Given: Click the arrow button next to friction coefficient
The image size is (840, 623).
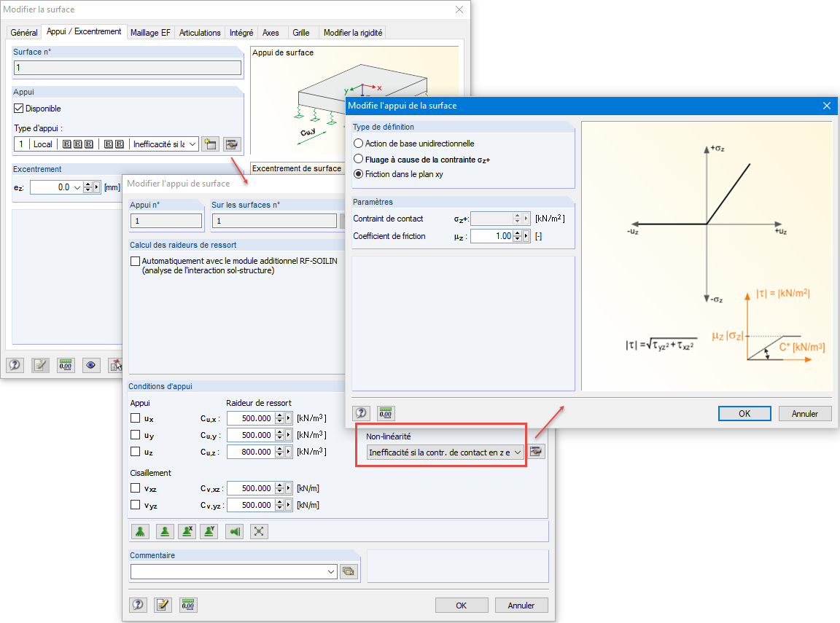Looking at the screenshot, I should tap(526, 236).
